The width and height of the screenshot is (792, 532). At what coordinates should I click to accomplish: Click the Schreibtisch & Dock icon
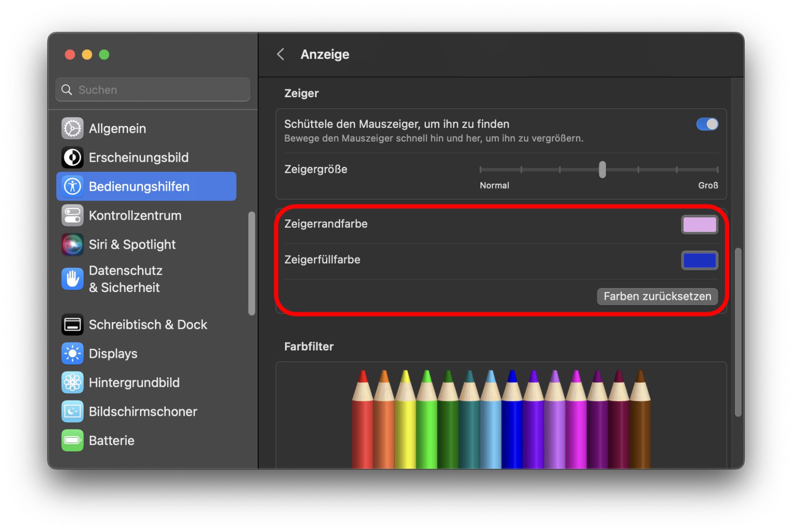click(72, 324)
